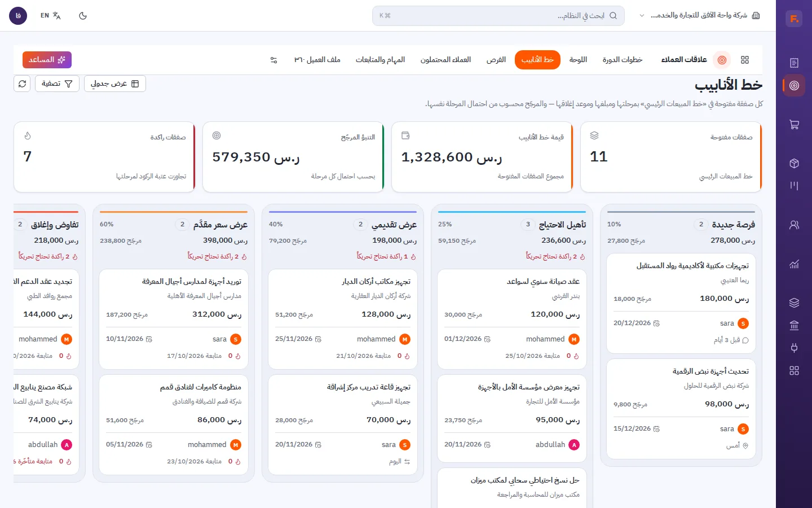Click the صفقات راكدة stat card title

tap(168, 137)
